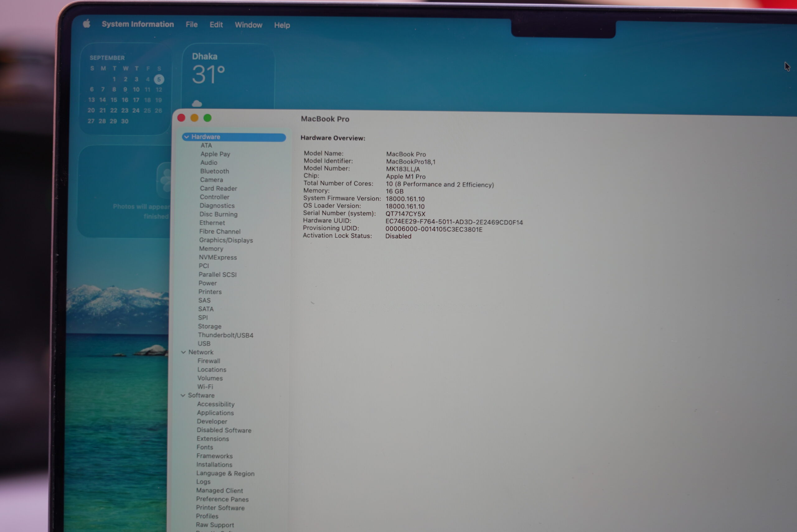Select Raw Support in the sidebar
797x532 pixels.
[x=215, y=525]
